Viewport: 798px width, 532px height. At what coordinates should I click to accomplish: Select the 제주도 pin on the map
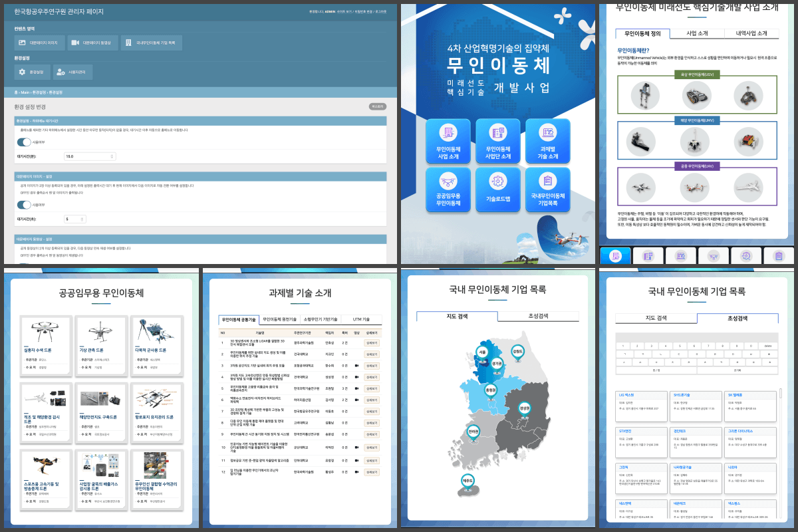[467, 481]
